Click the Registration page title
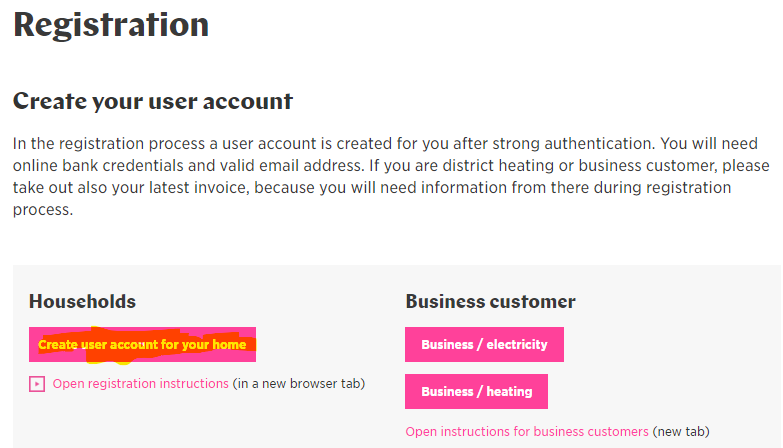Image resolution: width=783 pixels, height=448 pixels. 111,25
